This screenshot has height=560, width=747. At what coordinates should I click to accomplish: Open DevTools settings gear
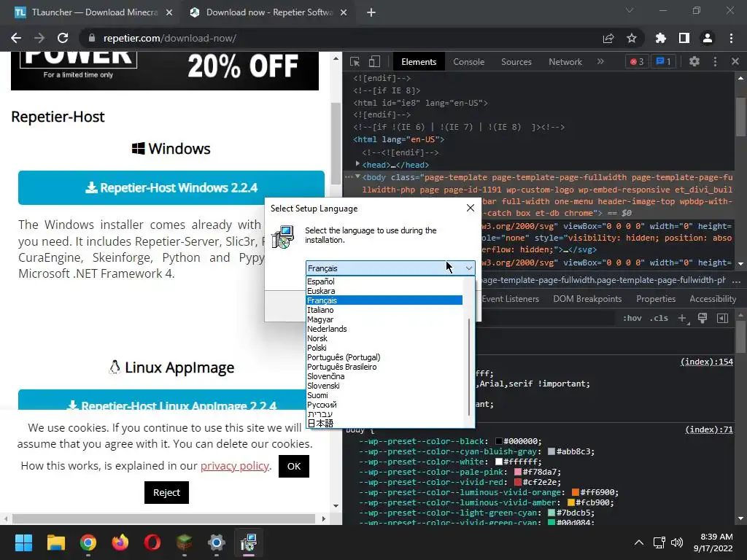pos(694,61)
